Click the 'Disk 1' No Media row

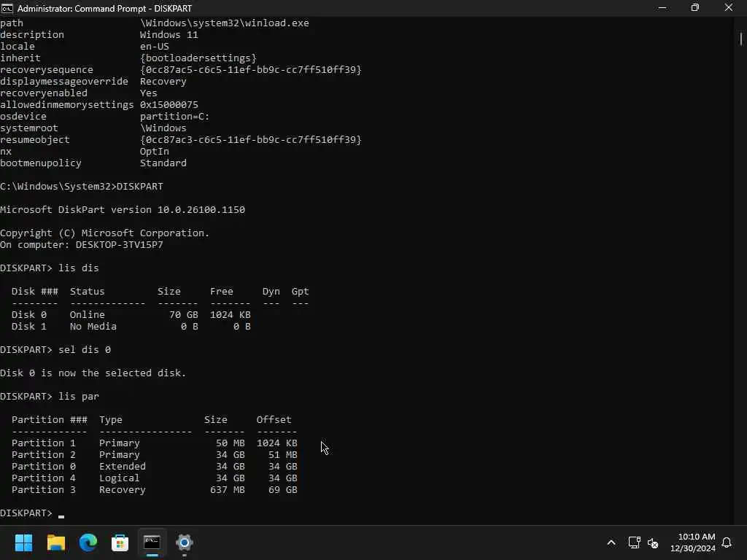(131, 326)
